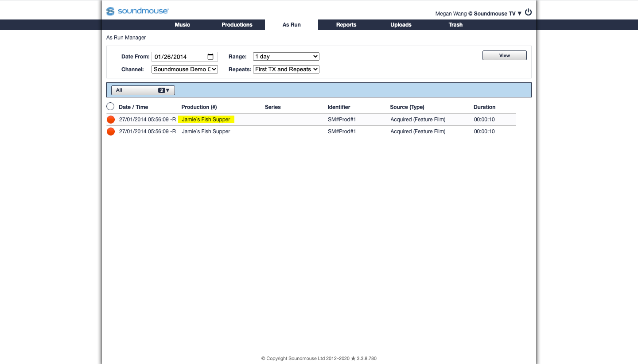This screenshot has height=364, width=638.
Task: Click the second row's date 27/01/2014 05:56:09 -R
Action: coord(148,132)
